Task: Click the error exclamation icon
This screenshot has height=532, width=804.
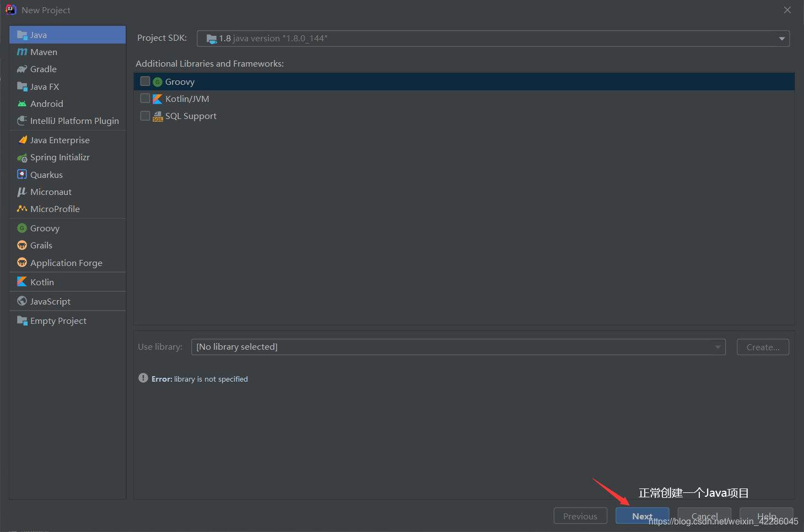Action: click(143, 378)
